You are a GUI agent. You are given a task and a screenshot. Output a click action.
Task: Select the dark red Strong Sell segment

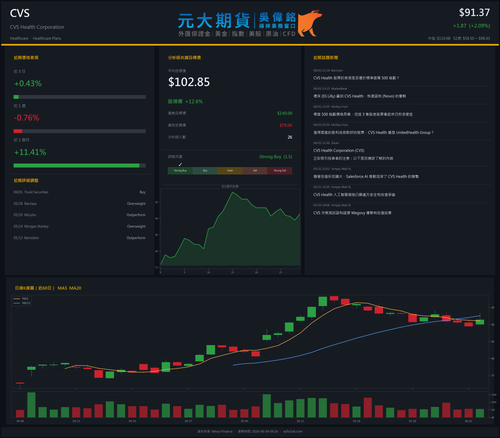tap(280, 171)
